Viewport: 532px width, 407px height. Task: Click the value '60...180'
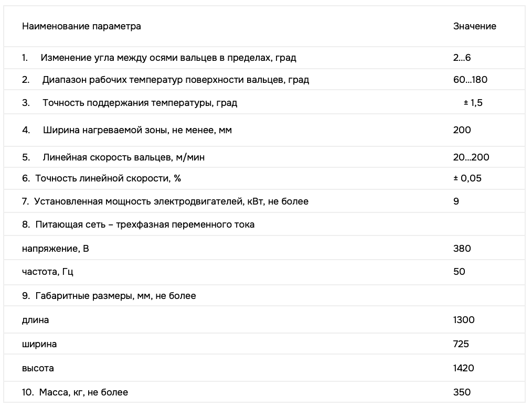pyautogui.click(x=470, y=80)
